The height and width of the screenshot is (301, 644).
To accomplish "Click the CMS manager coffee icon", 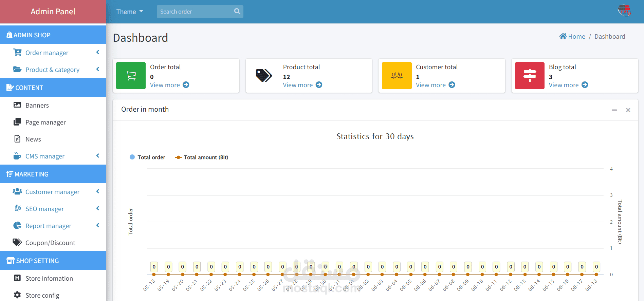I will (17, 156).
